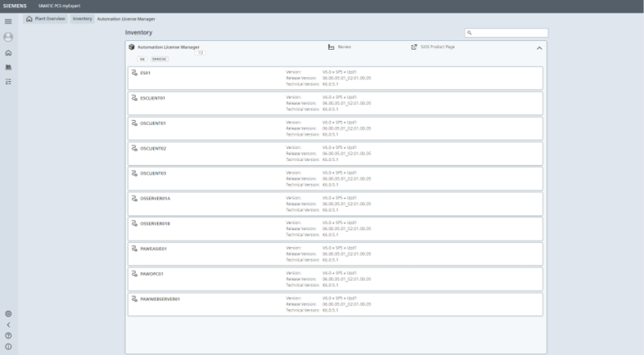Open the checklist icon in the sidebar
The image size is (644, 355).
click(x=8, y=82)
